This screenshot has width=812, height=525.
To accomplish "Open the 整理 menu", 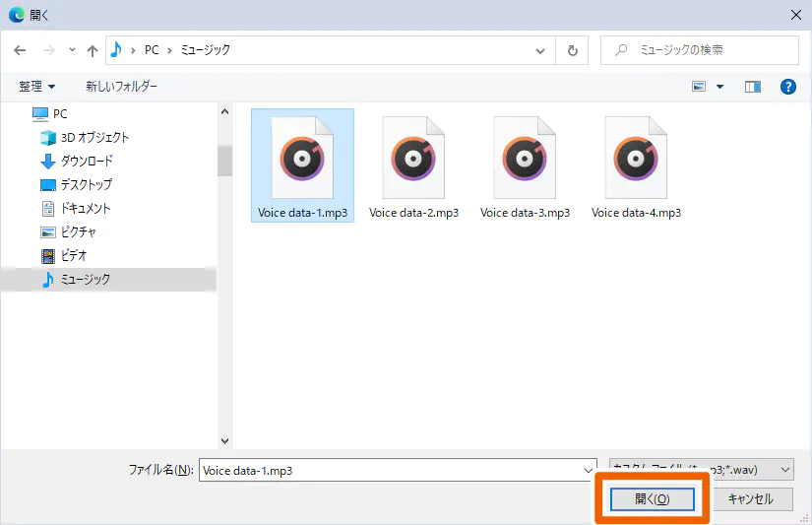I will (37, 87).
